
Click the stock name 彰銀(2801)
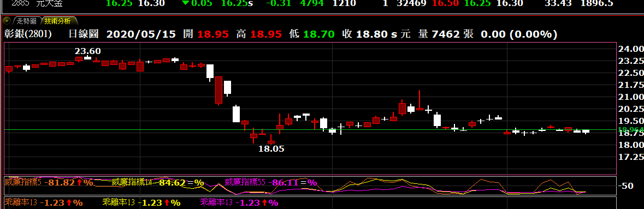[x=28, y=34]
